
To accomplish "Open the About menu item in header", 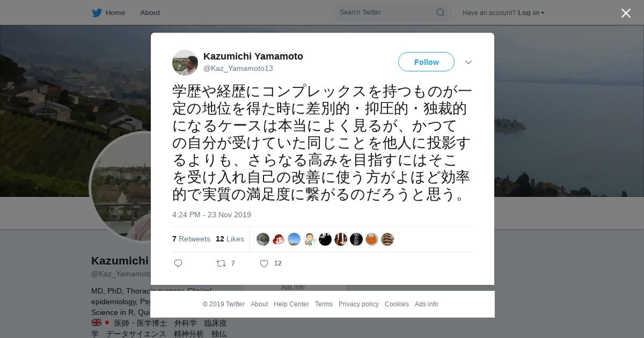I will point(150,12).
